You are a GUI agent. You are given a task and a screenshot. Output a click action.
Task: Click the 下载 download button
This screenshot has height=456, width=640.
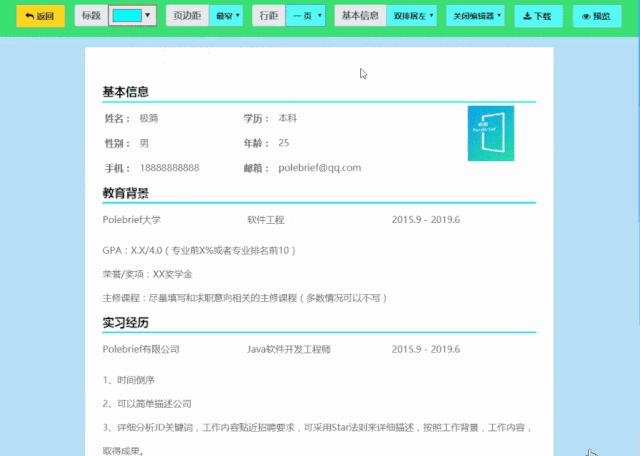point(538,16)
